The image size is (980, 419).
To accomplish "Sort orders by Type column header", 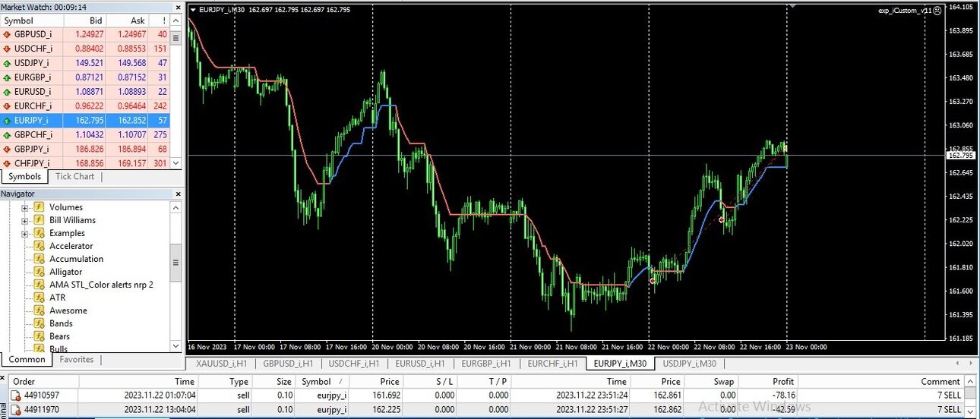I will (226, 382).
